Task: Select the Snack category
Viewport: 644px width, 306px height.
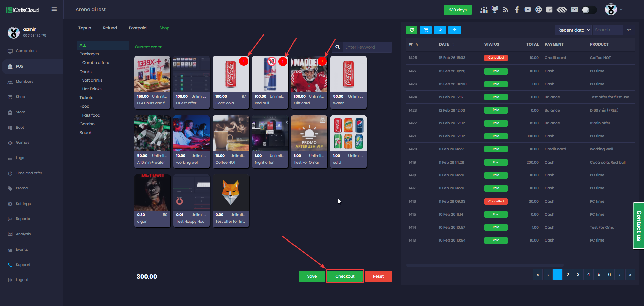Action: click(x=86, y=133)
